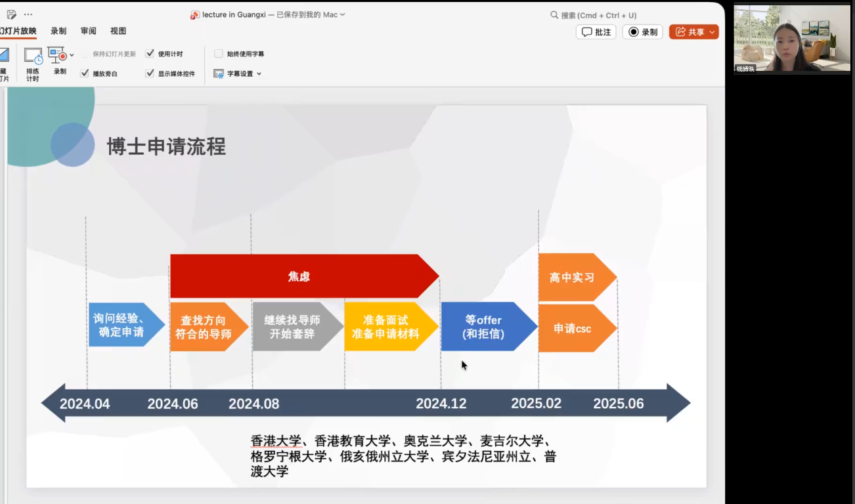Start 排练计时 rehearse timings

point(33,64)
